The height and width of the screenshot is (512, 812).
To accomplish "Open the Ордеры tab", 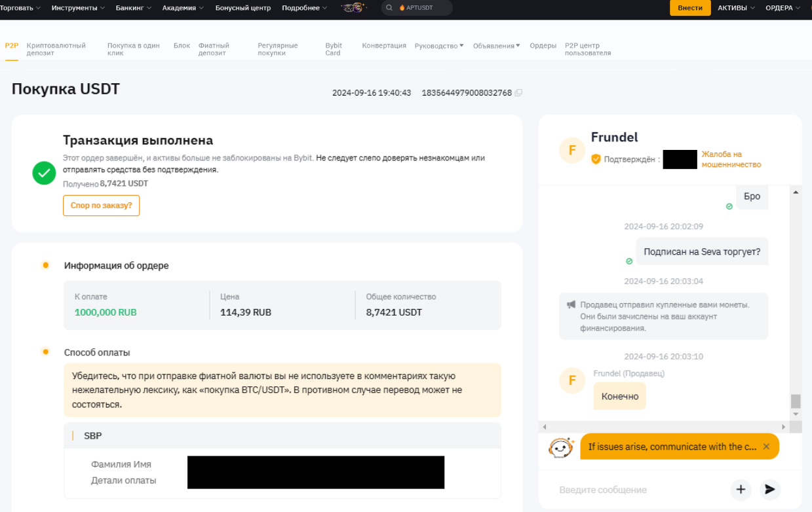I will [543, 46].
